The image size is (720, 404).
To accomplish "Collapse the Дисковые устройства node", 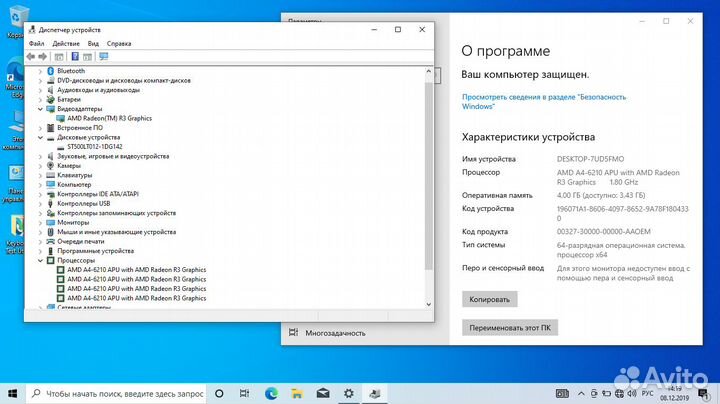I will (x=40, y=137).
